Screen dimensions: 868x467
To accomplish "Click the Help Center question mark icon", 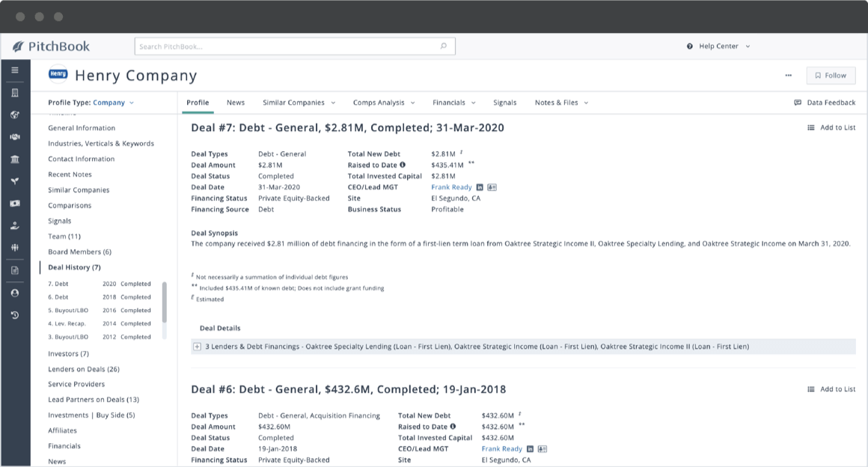I will coord(690,46).
